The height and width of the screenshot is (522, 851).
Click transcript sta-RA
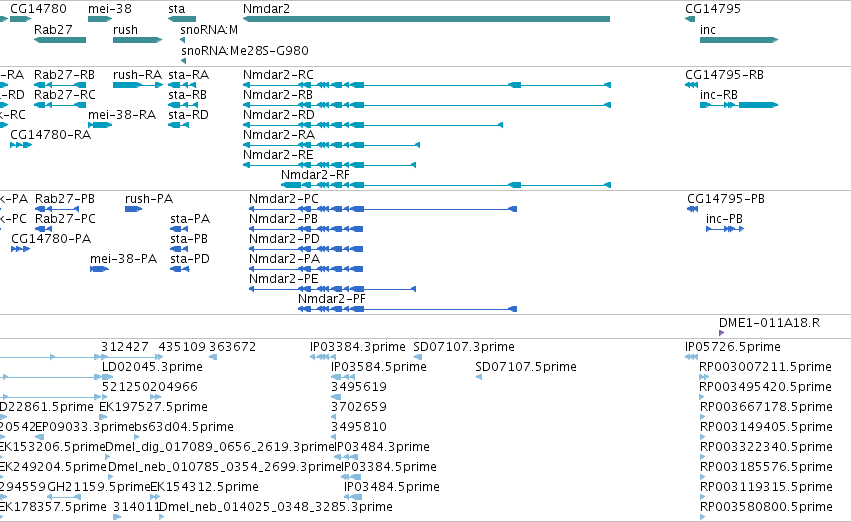188,75
